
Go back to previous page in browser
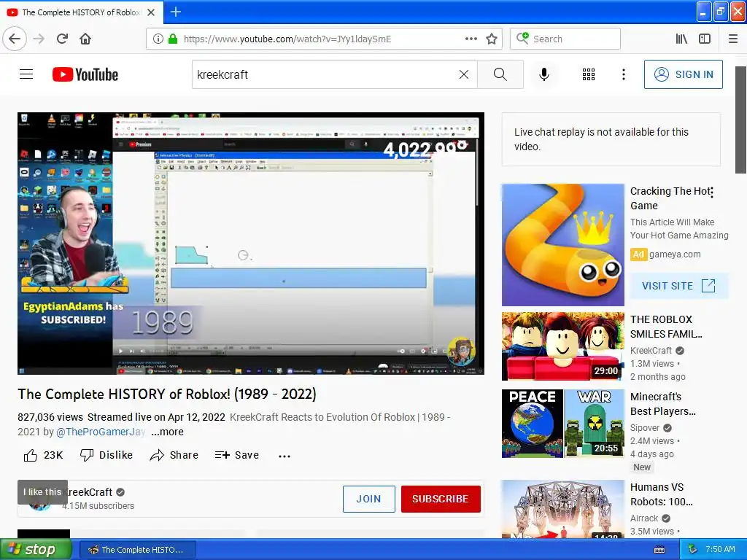tap(15, 39)
